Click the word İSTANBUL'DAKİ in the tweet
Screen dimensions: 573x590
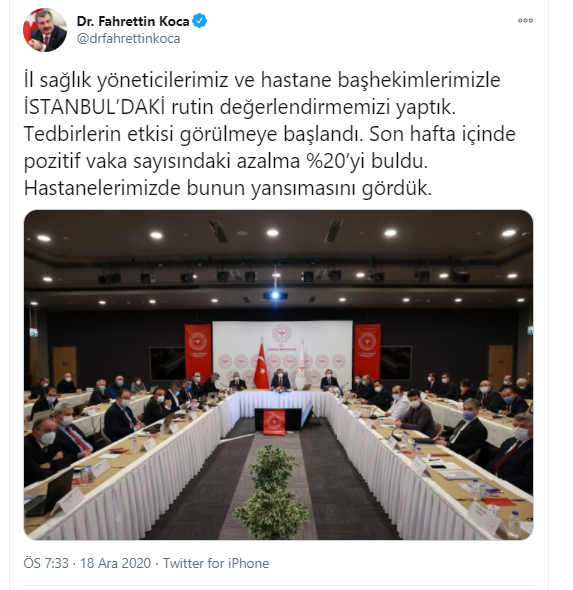click(x=94, y=107)
